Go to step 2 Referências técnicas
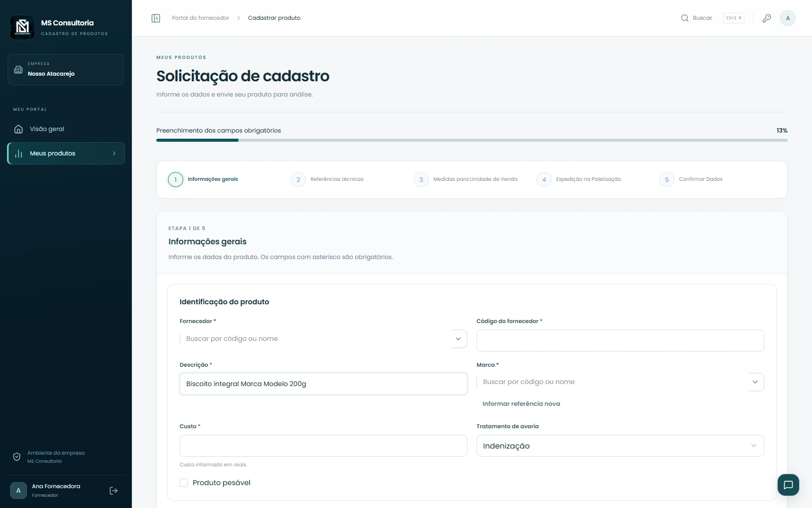 (x=327, y=179)
